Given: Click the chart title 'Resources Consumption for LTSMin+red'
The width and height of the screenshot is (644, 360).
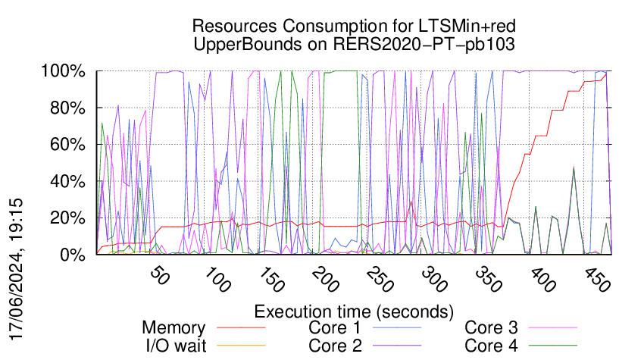Looking at the screenshot, I should pos(354,27).
